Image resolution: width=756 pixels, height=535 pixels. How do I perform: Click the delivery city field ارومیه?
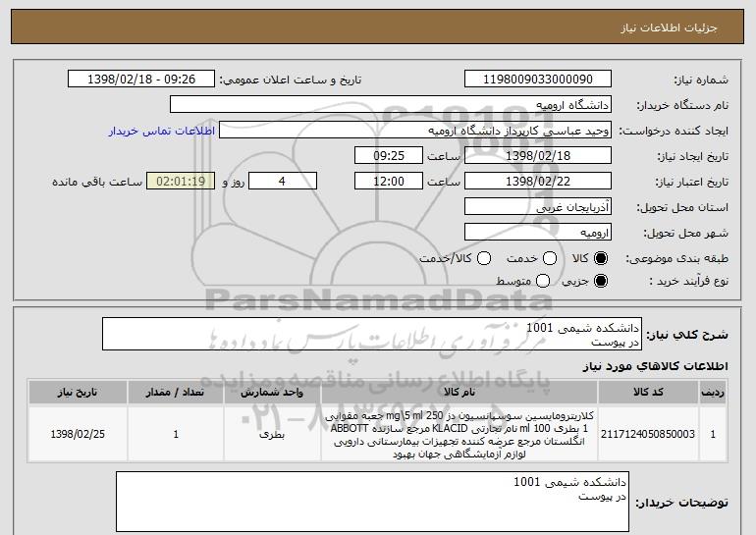click(x=538, y=232)
